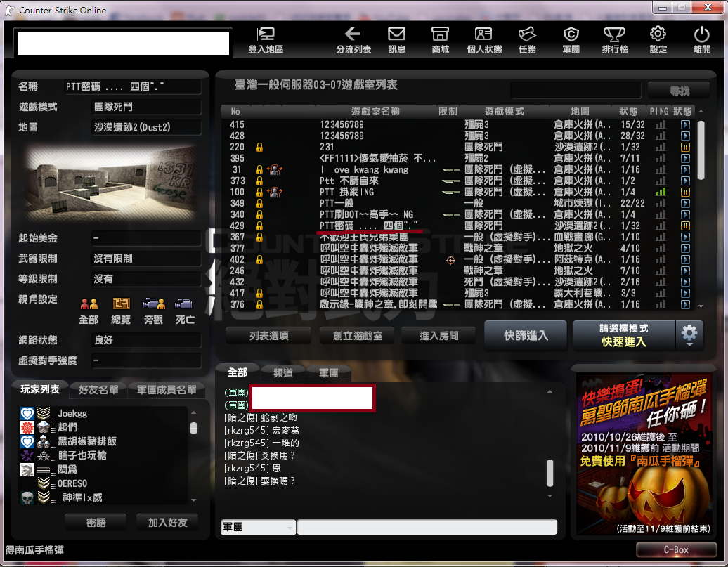Click the knife restriction icon on room 376

(x=450, y=305)
